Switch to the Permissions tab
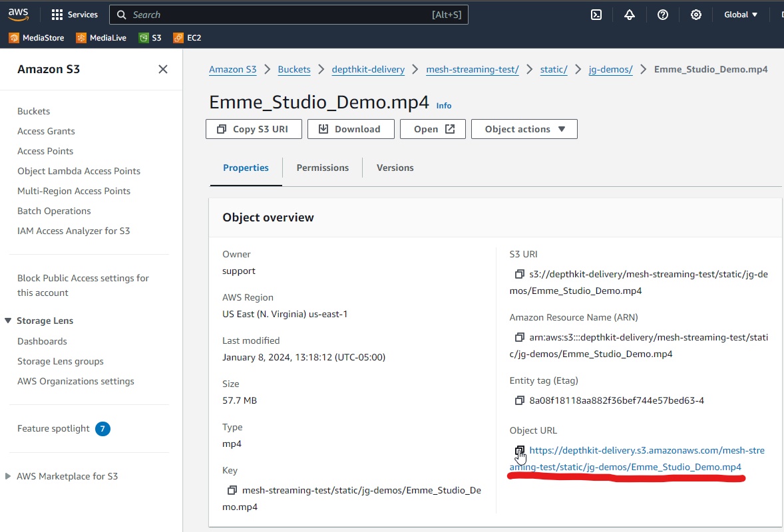 [323, 168]
